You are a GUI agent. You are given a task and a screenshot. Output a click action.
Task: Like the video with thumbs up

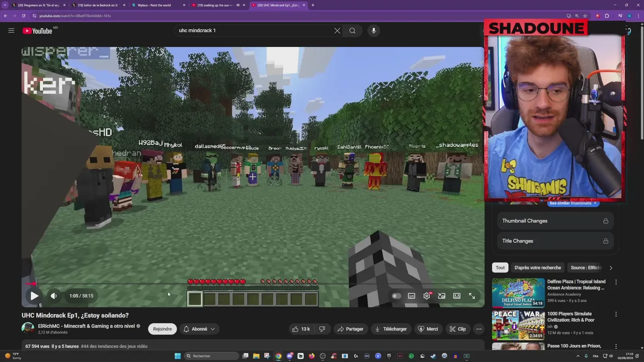pos(302,329)
